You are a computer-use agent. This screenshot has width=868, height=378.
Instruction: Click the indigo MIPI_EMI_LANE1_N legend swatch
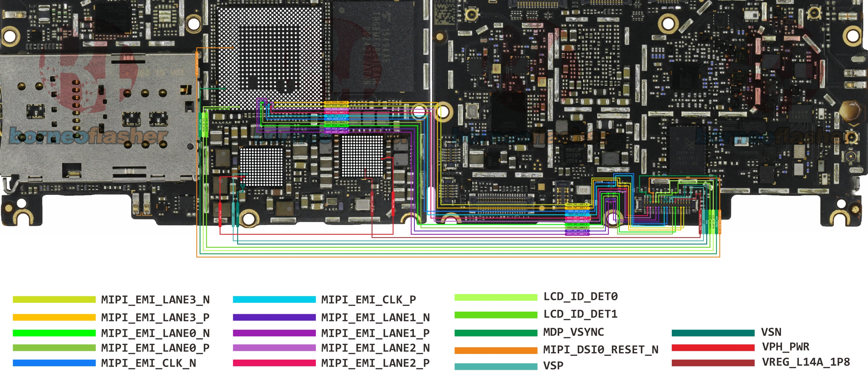click(274, 317)
